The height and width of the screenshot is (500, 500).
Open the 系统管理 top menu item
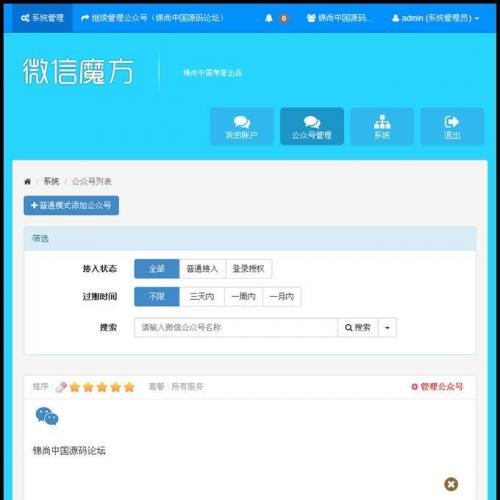(42, 18)
